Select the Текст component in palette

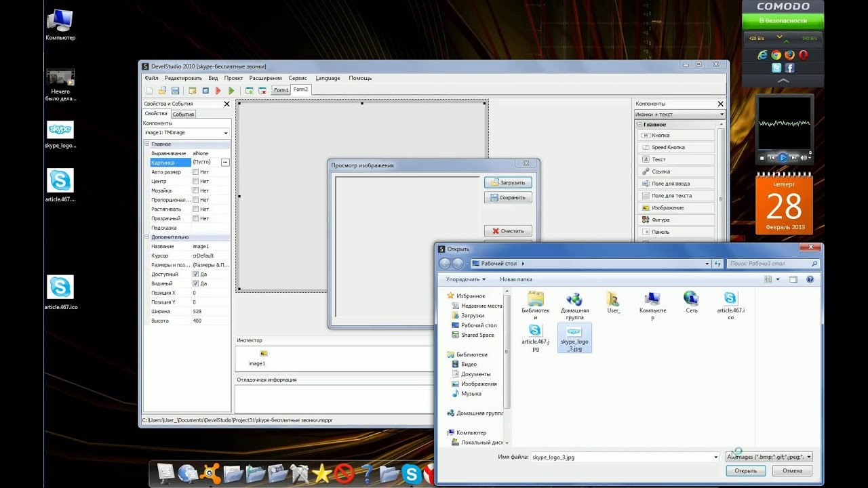coord(675,159)
